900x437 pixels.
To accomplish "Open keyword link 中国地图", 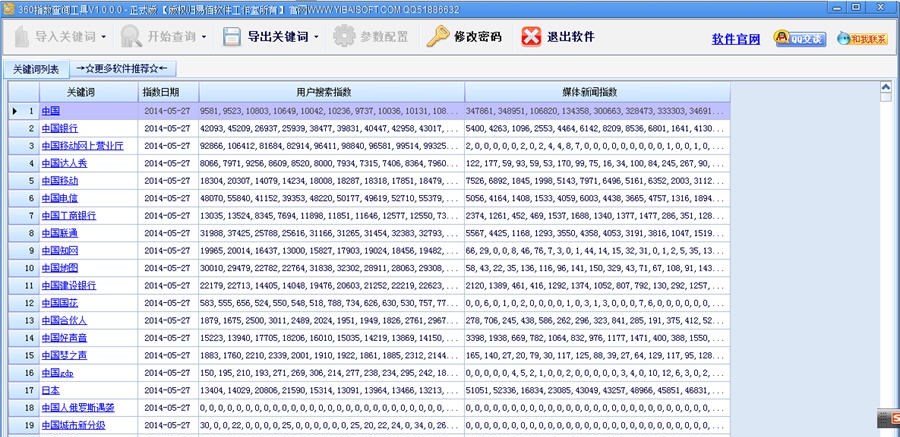I will pyautogui.click(x=60, y=268).
